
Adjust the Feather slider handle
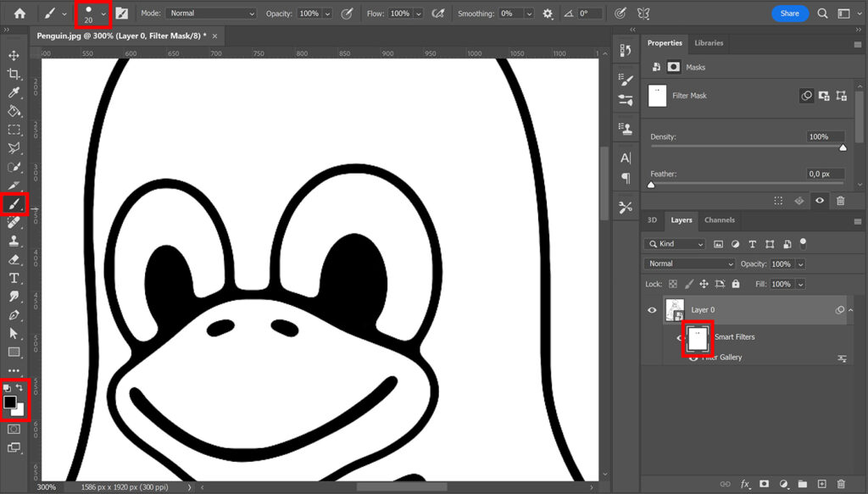pyautogui.click(x=651, y=185)
